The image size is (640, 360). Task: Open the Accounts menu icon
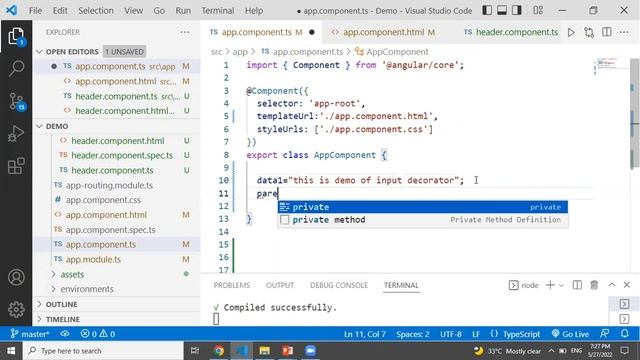tap(16, 278)
